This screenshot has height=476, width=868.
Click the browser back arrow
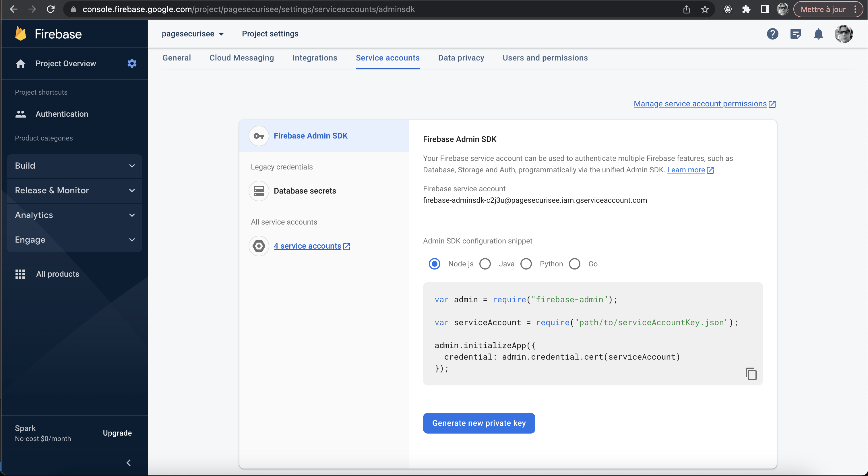click(13, 9)
